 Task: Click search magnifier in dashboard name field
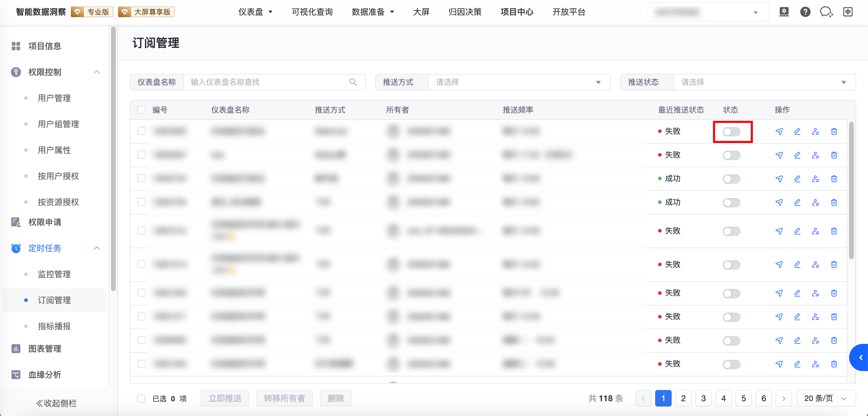tap(353, 82)
